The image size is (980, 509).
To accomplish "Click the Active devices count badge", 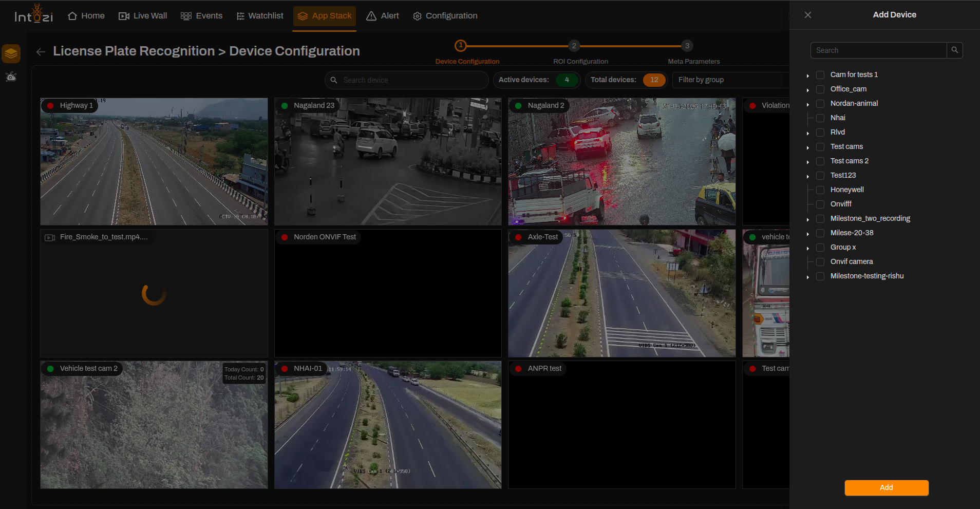I will tap(567, 80).
